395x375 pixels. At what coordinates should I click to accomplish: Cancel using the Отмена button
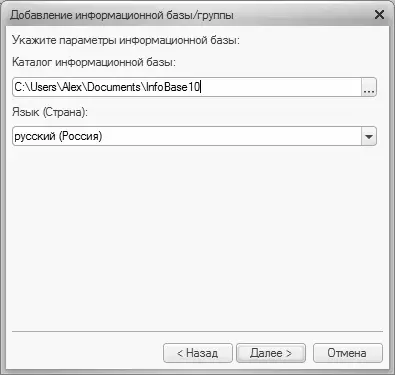point(348,353)
